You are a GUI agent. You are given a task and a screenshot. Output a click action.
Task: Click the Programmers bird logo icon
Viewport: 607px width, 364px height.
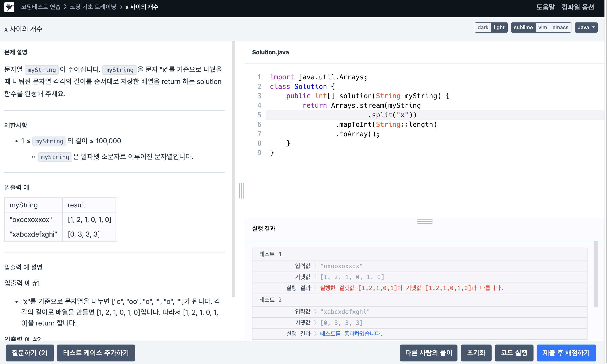(9, 7)
